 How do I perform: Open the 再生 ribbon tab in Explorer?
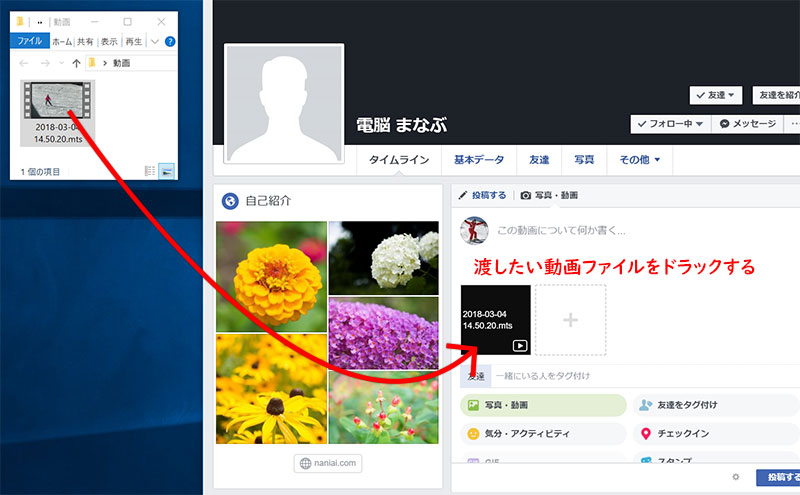(133, 41)
